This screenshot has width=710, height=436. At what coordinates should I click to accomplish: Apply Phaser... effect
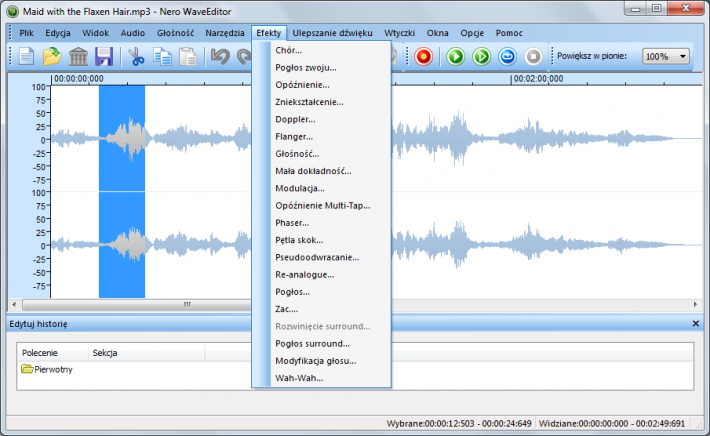[x=321, y=222]
